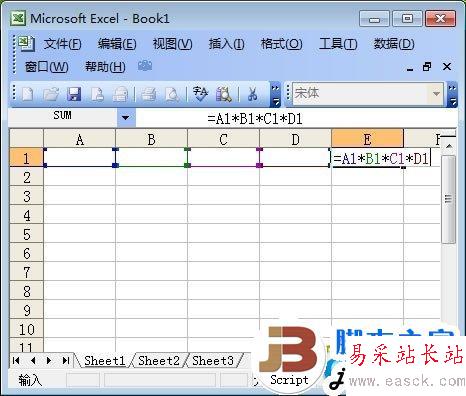Click the Spelling check icon
The width and height of the screenshot is (466, 396).
pos(200,94)
